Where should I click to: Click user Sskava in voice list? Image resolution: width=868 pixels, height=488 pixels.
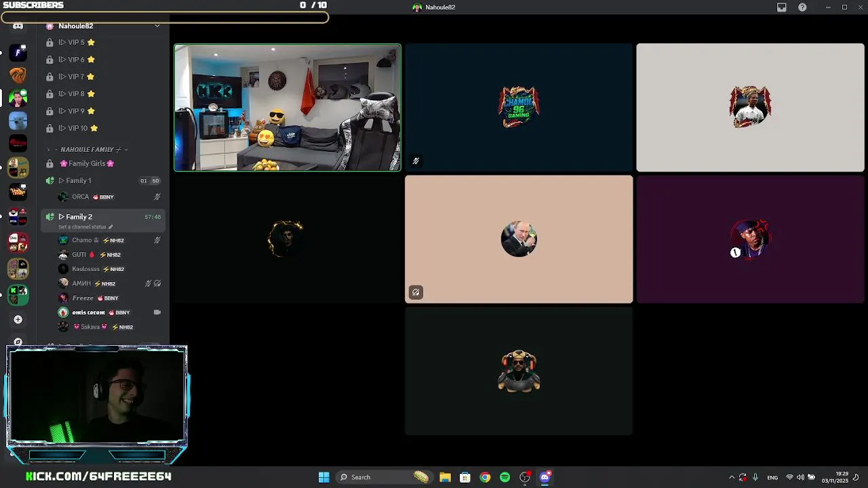[102, 327]
